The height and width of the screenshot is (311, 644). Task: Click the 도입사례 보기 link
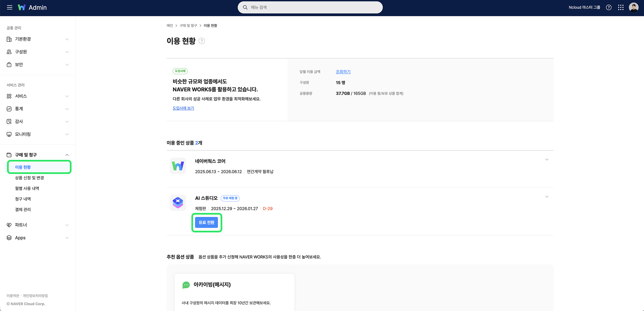coord(183,108)
